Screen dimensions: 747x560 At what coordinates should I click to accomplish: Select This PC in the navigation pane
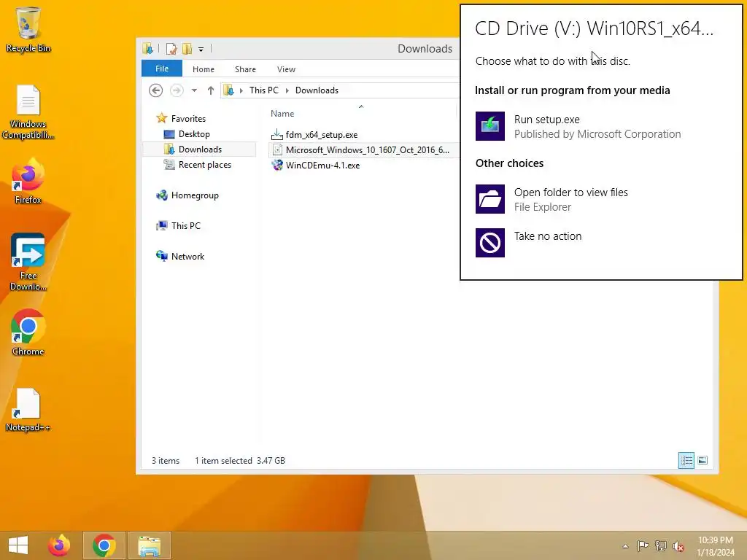point(186,226)
